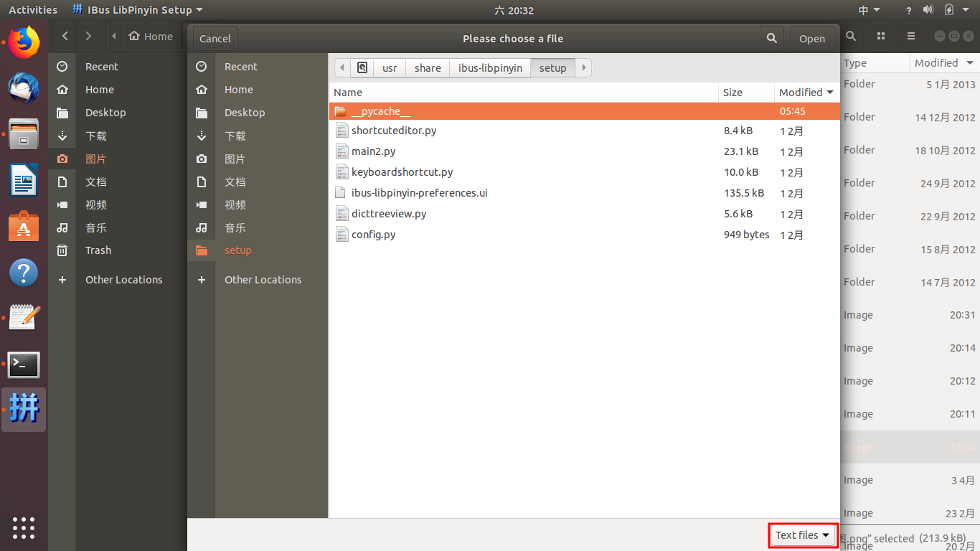Open the clock calendar in top bar
Image resolution: width=980 pixels, height=551 pixels.
click(x=514, y=10)
